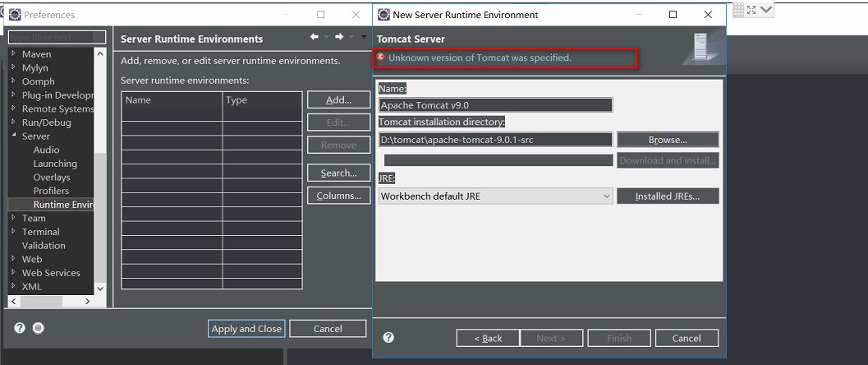Click Apply and Close button
The height and width of the screenshot is (365, 868).
[246, 329]
